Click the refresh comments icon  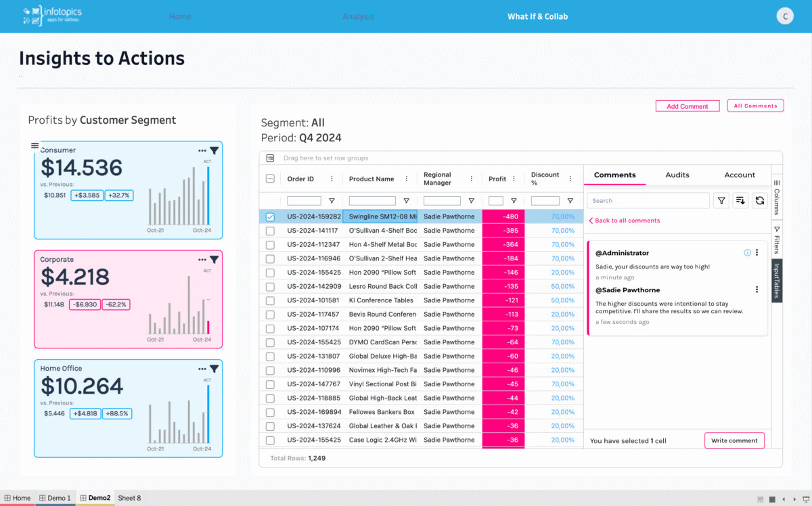click(x=760, y=200)
